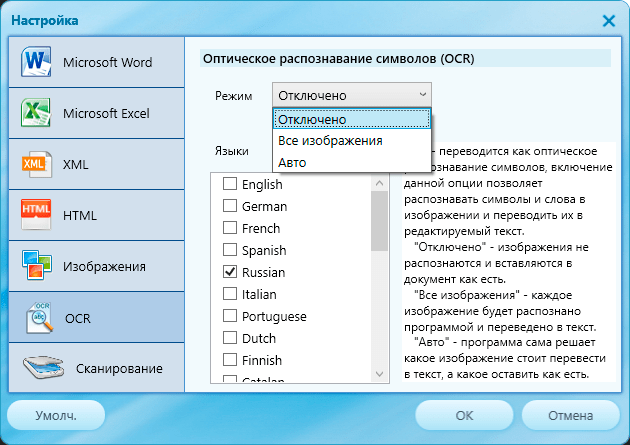Collapse the Режим combo box arrow
This screenshot has height=445, width=630.
[422, 95]
